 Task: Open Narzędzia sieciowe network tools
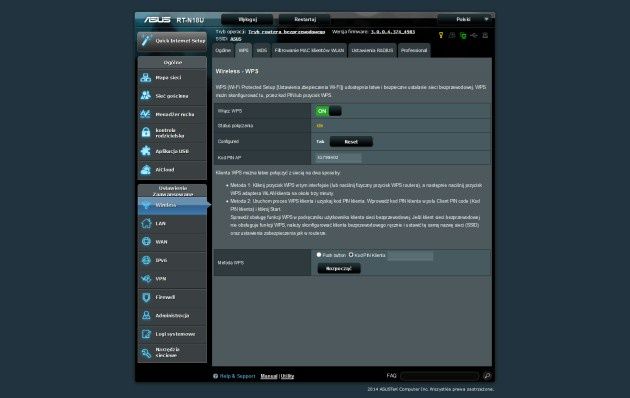point(172,353)
